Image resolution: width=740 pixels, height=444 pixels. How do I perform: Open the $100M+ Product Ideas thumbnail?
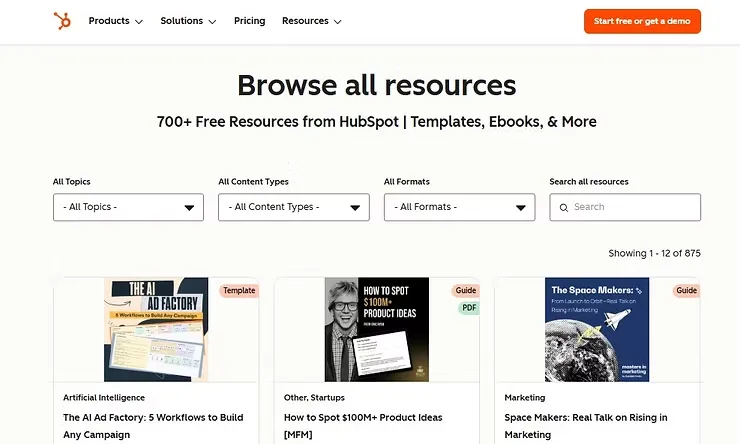point(377,329)
